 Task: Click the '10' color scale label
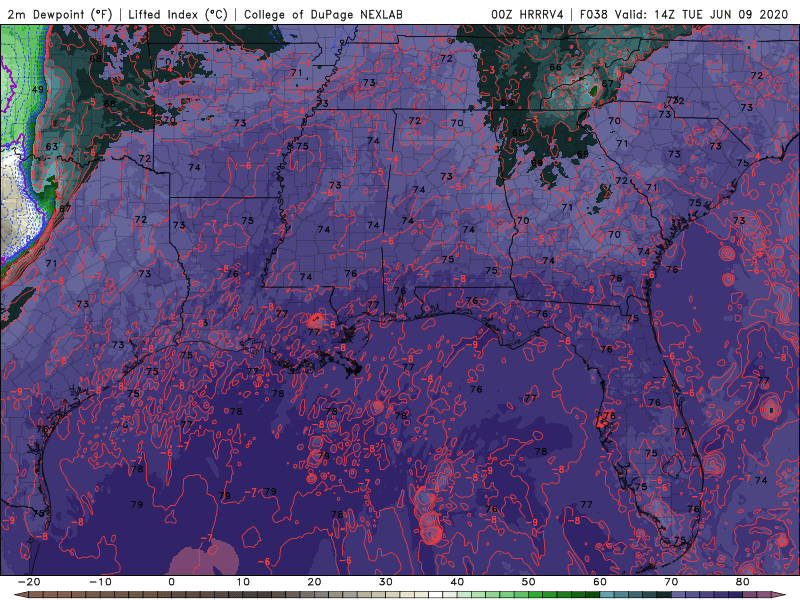coord(243,582)
